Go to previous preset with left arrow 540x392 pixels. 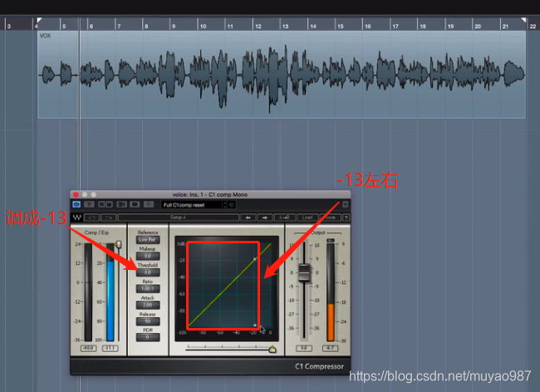pos(248,218)
